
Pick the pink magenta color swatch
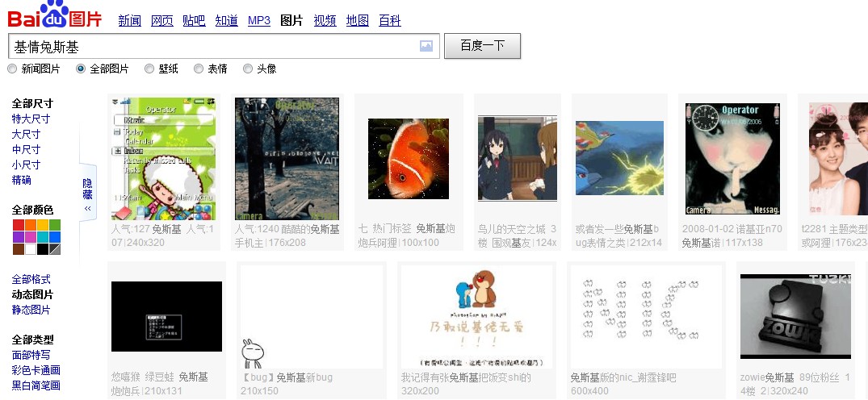(31, 237)
